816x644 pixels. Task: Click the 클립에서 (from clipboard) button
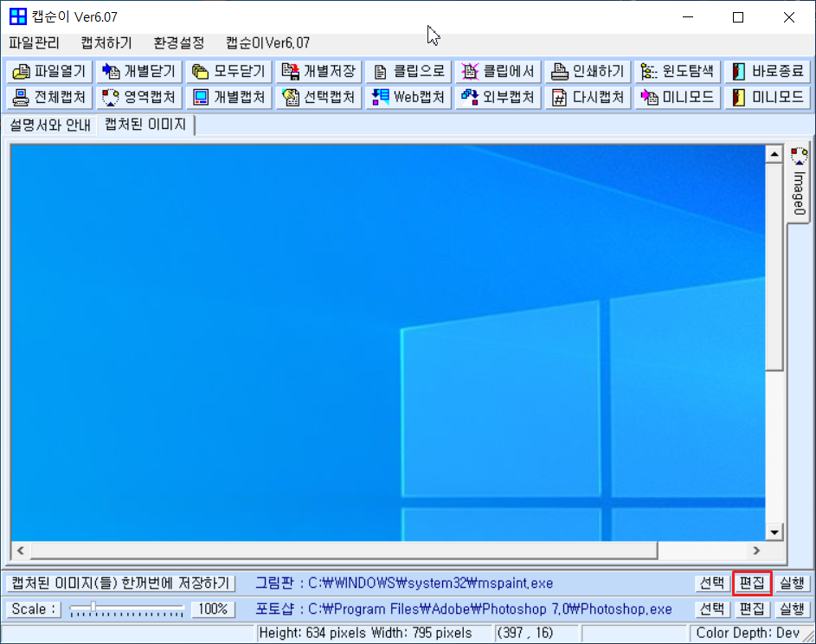pos(498,71)
